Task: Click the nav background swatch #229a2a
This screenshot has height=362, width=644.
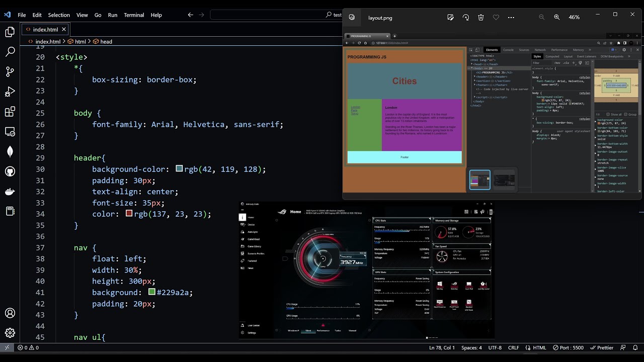Action: (x=152, y=292)
